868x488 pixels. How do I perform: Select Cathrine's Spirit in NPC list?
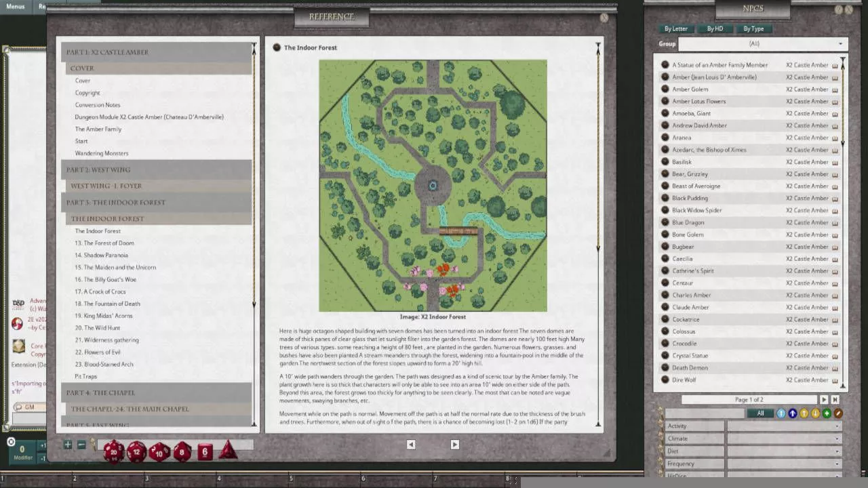(693, 271)
